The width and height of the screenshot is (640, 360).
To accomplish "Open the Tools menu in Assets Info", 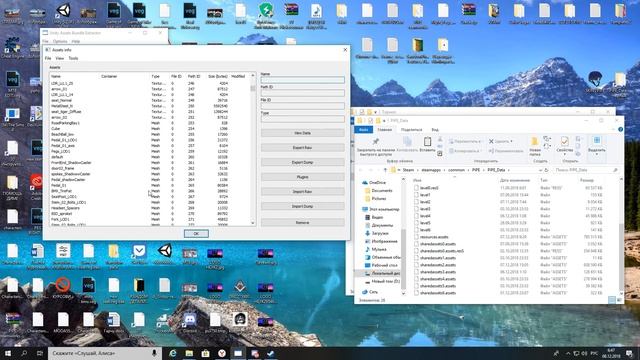I will point(73,58).
